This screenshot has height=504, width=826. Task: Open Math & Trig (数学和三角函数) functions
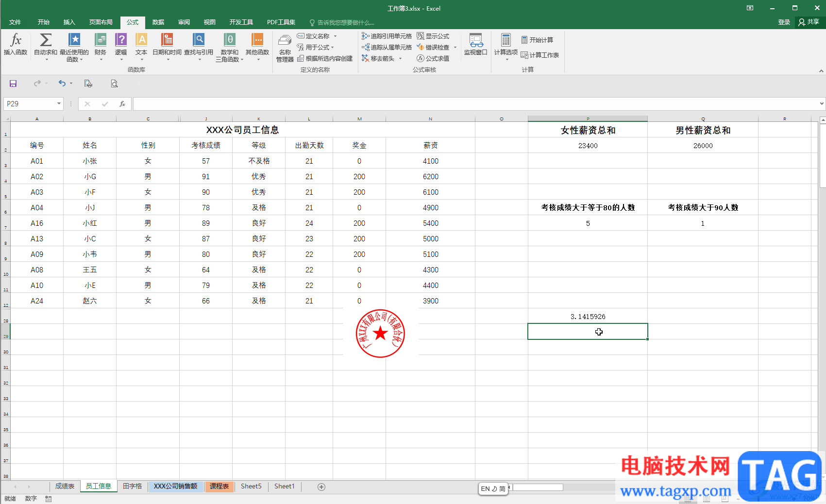[x=230, y=47]
